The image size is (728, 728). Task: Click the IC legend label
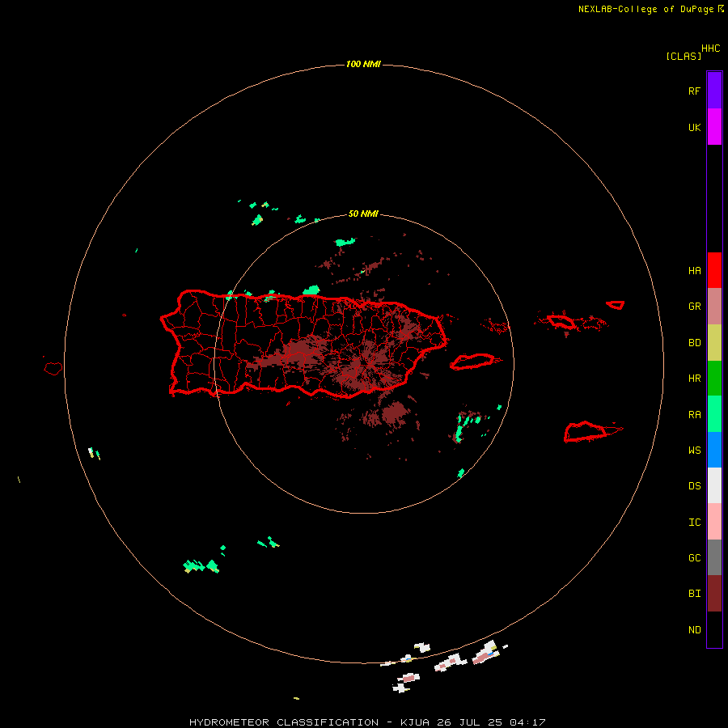coord(694,523)
